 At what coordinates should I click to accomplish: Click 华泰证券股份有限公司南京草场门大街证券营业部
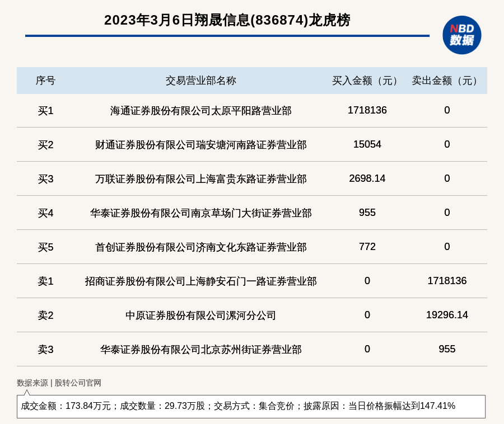click(201, 213)
